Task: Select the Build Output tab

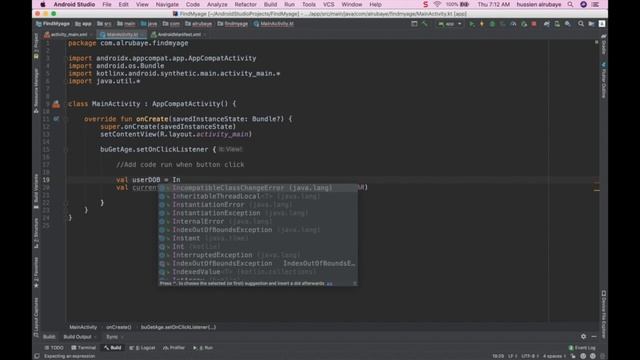Action: (80, 337)
